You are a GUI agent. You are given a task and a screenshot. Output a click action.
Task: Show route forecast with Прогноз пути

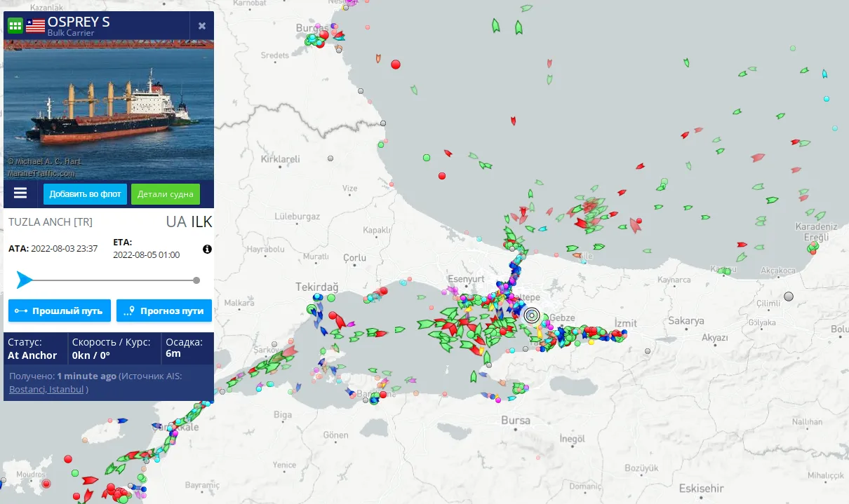[164, 311]
